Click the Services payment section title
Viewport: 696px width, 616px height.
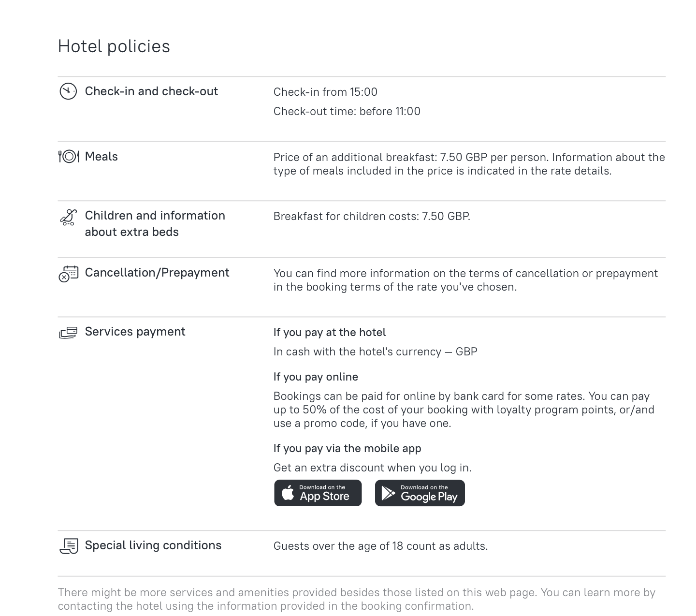pos(135,332)
